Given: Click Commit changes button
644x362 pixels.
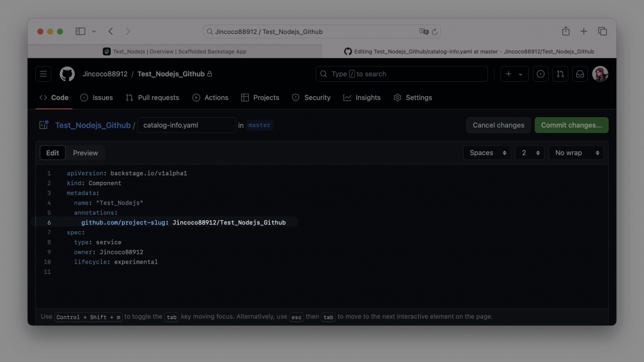Looking at the screenshot, I should click(x=571, y=125).
